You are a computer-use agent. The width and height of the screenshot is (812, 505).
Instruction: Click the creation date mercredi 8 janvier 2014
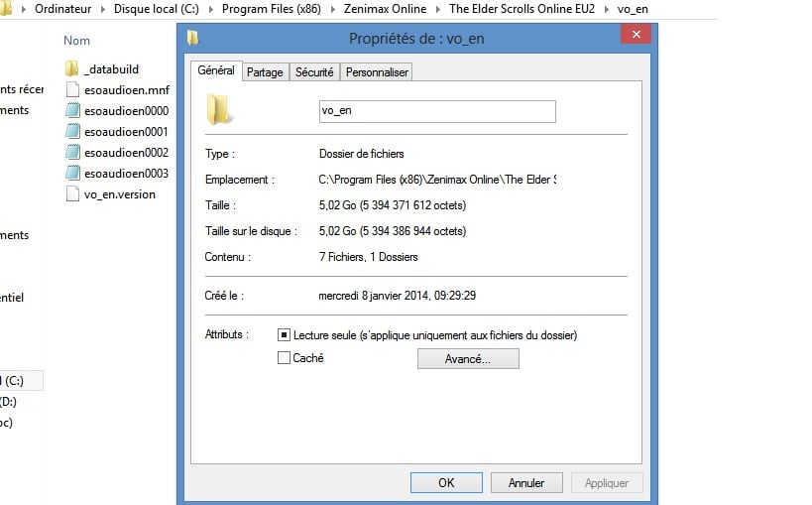[x=398, y=296]
